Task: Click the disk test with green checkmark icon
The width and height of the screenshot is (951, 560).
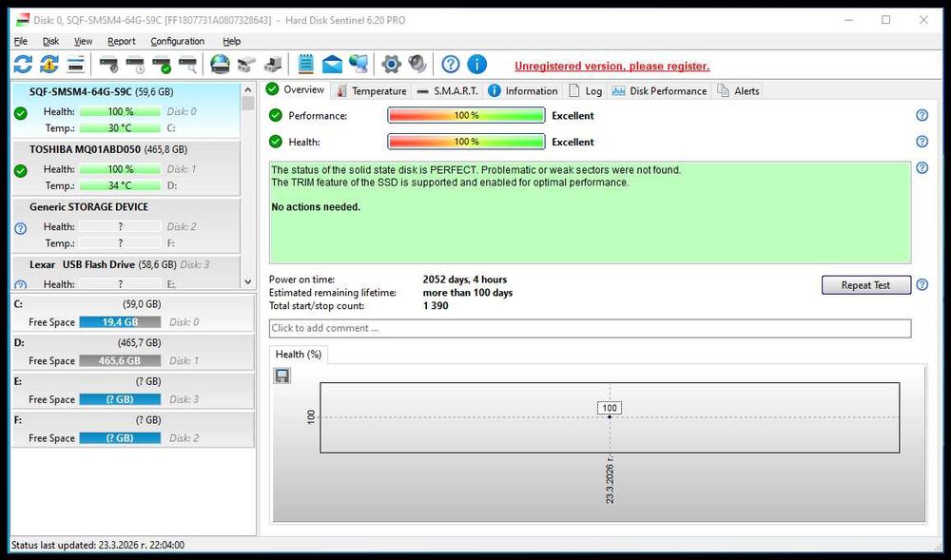Action: pos(162,64)
